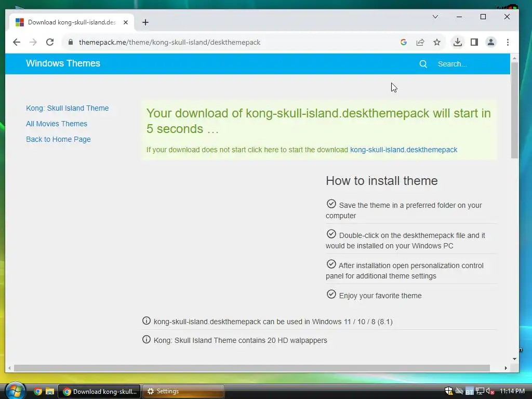
Task: Click vertical scrollbar down arrow
Action: (x=514, y=359)
